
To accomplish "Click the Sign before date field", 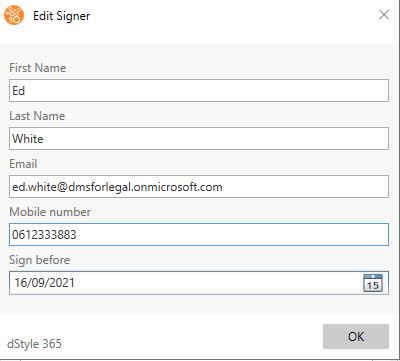I will click(199, 283).
